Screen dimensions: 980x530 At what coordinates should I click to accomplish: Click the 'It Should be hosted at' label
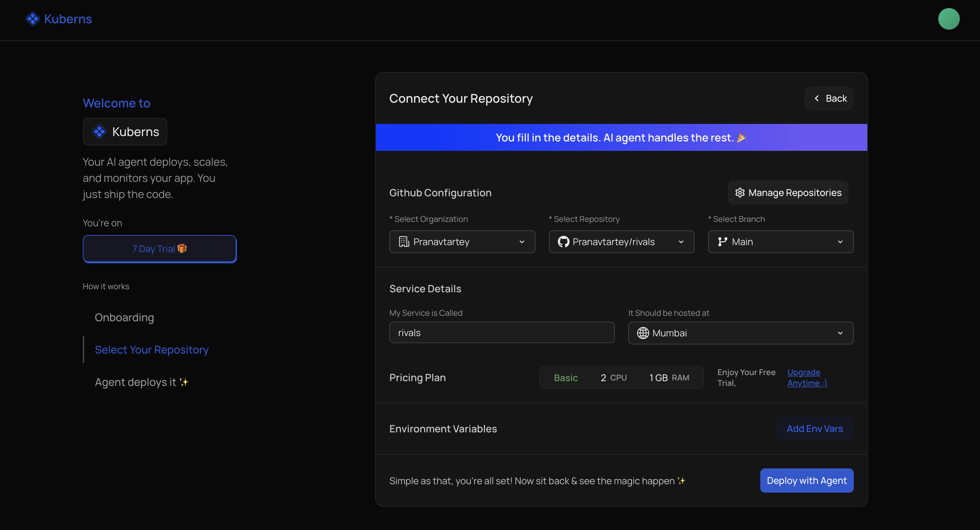(668, 313)
